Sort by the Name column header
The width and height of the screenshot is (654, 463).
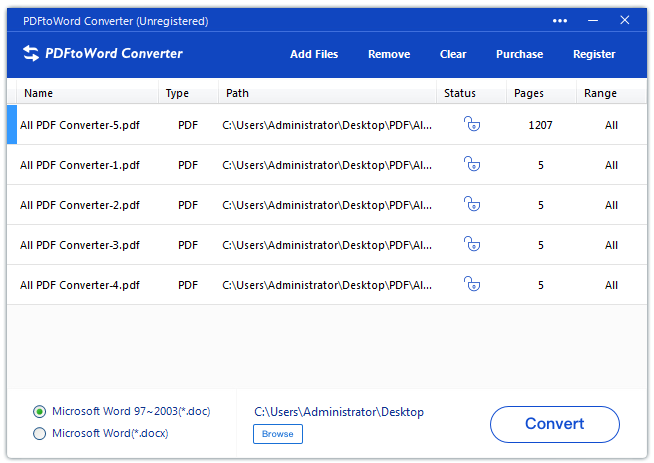(87, 93)
